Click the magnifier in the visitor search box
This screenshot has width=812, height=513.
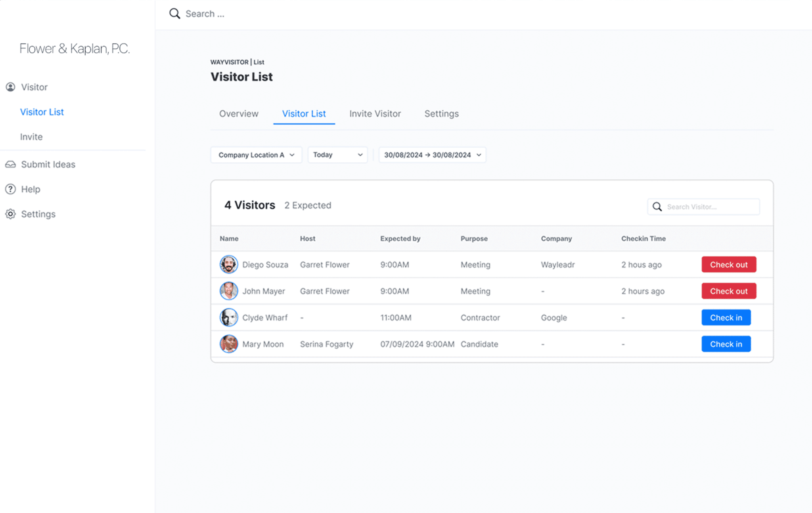657,206
